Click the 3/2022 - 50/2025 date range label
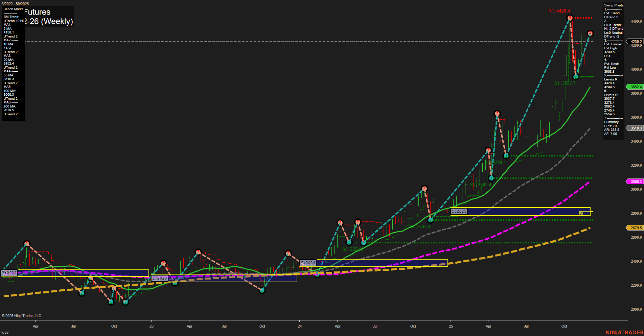644x336 pixels. pos(15,4)
